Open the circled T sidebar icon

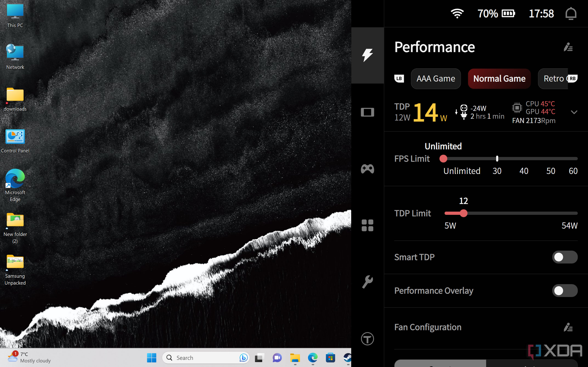point(367,339)
